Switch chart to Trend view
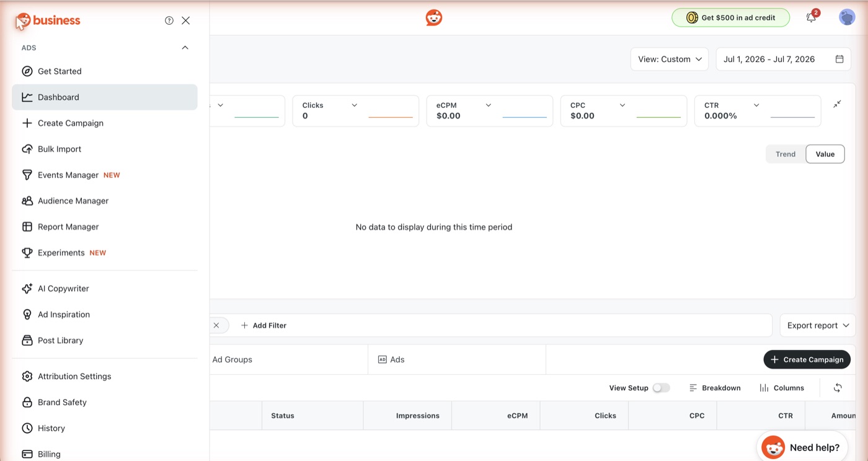 [786, 154]
